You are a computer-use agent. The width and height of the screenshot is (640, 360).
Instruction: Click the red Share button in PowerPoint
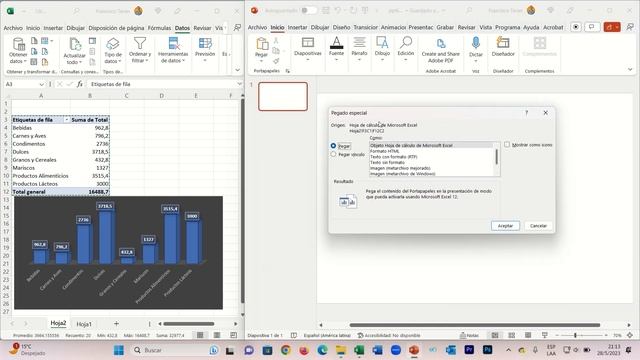point(612,27)
